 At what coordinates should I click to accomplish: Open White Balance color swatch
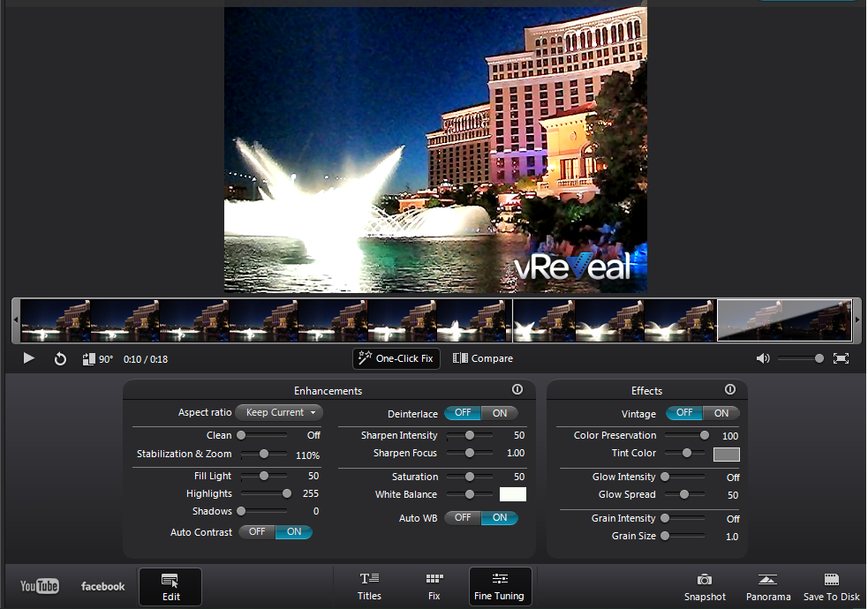[513, 494]
